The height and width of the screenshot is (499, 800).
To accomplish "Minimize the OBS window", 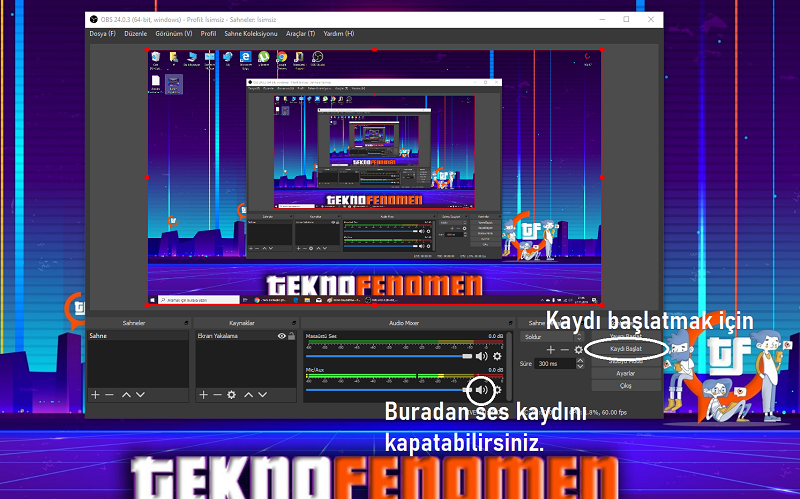I will point(603,19).
